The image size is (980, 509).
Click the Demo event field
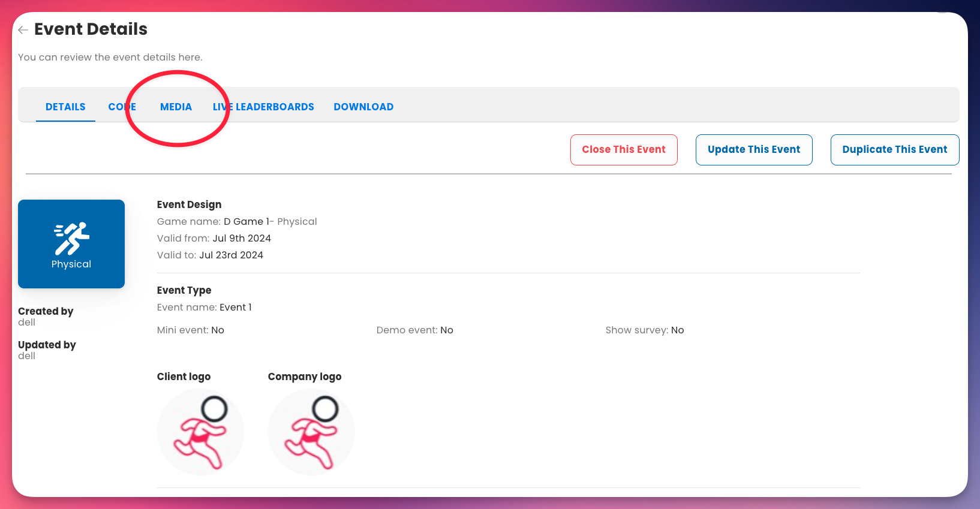tap(414, 330)
